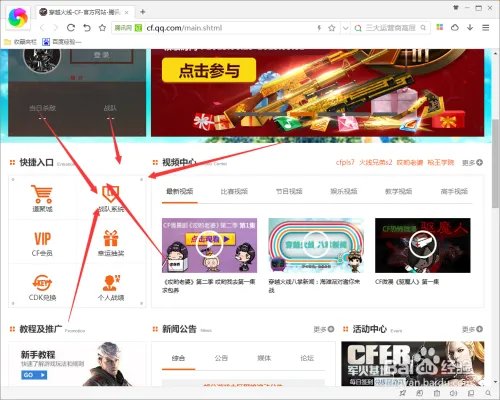The height and width of the screenshot is (400, 500).
Task: Click the search magnifier in search box
Action: [x=423, y=28]
